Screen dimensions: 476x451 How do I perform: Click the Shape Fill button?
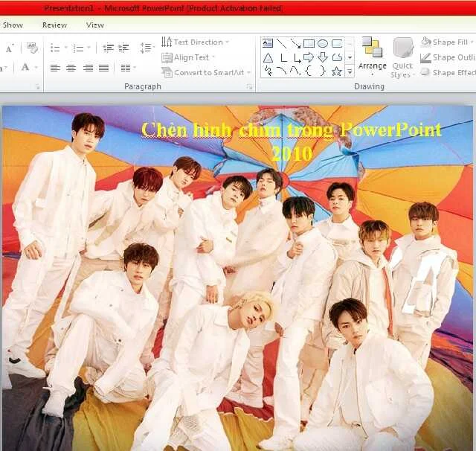(447, 42)
